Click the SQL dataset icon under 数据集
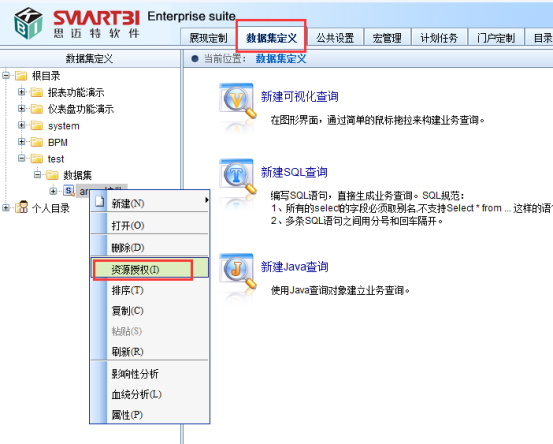The height and width of the screenshot is (444, 553). click(x=69, y=191)
